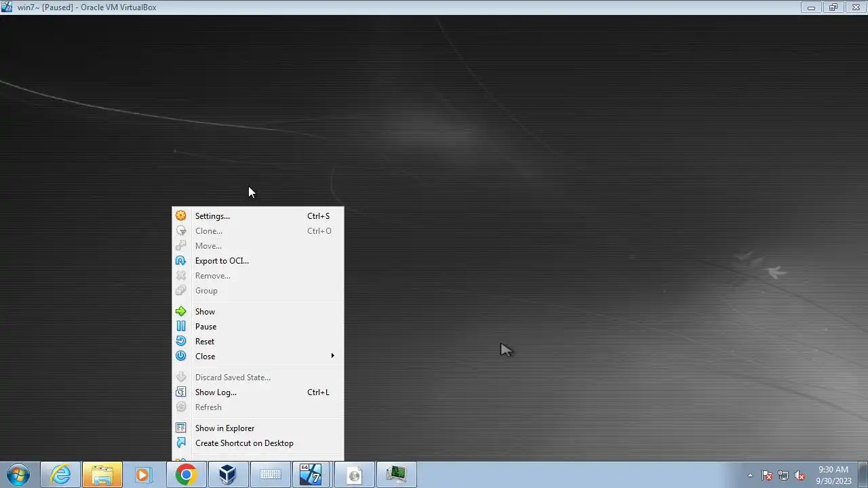Click the Show Desktop strip
Viewport: 868px width, 488px height.
point(863,475)
